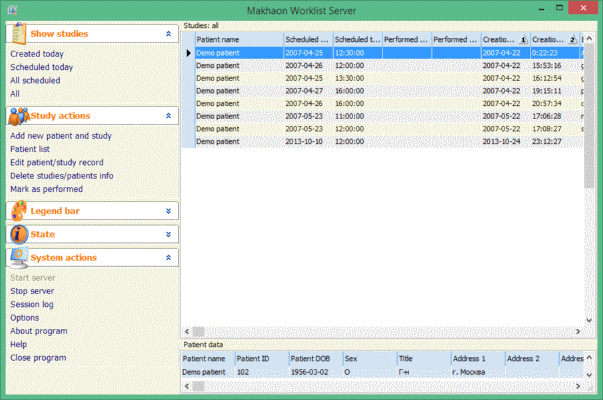This screenshot has width=603, height=400.
Task: Click Patient data scroll right arrow
Action: (x=578, y=386)
